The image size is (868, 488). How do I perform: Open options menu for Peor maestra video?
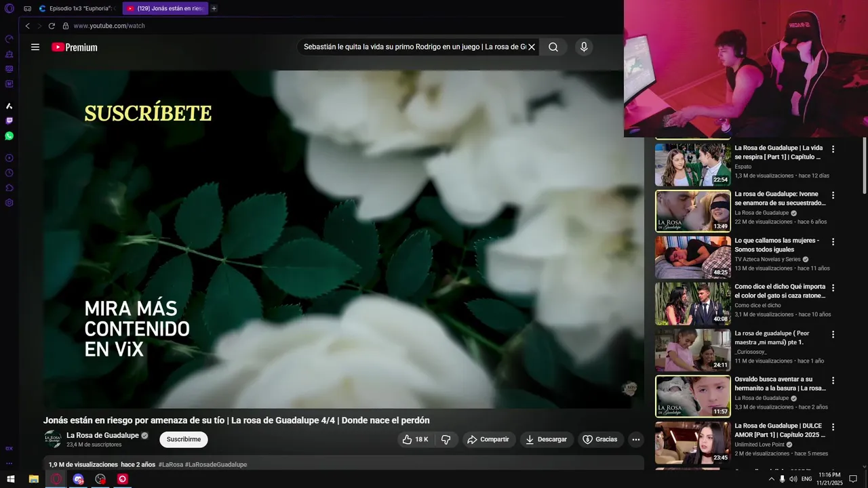tap(833, 334)
